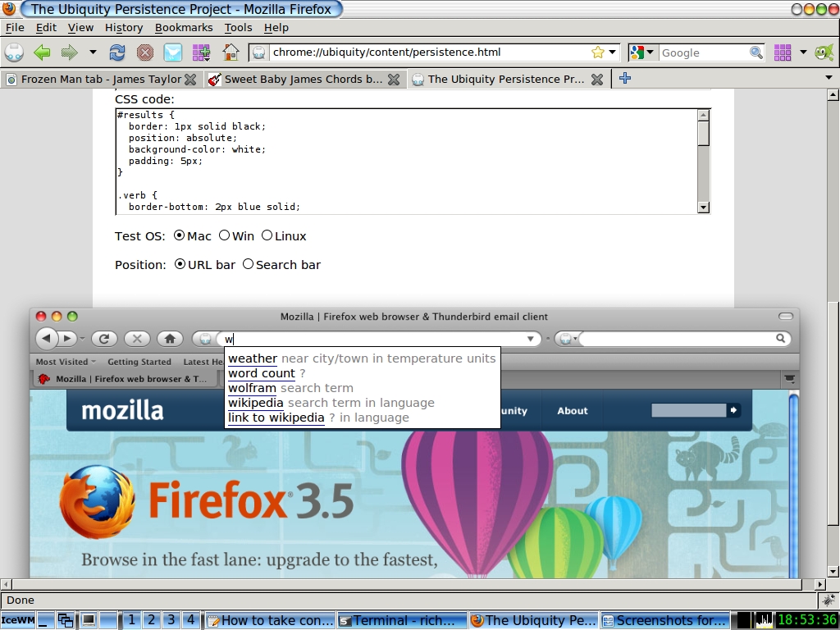The height and width of the screenshot is (630, 840).
Task: Click the Google search magnifier icon
Action: click(x=756, y=52)
